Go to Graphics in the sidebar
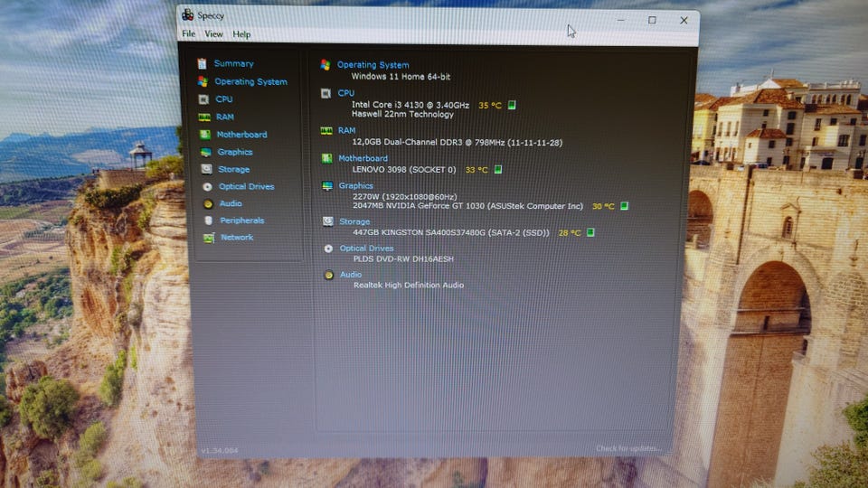Screen dimensions: 868x488 [x=235, y=152]
